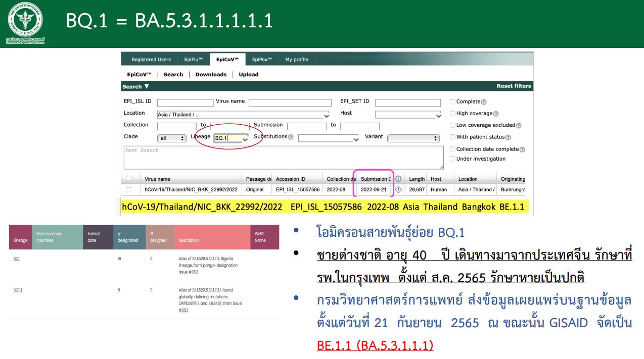Screen dimensions: 644x359
Task: Enable the High coverage checkbox
Action: click(x=453, y=114)
